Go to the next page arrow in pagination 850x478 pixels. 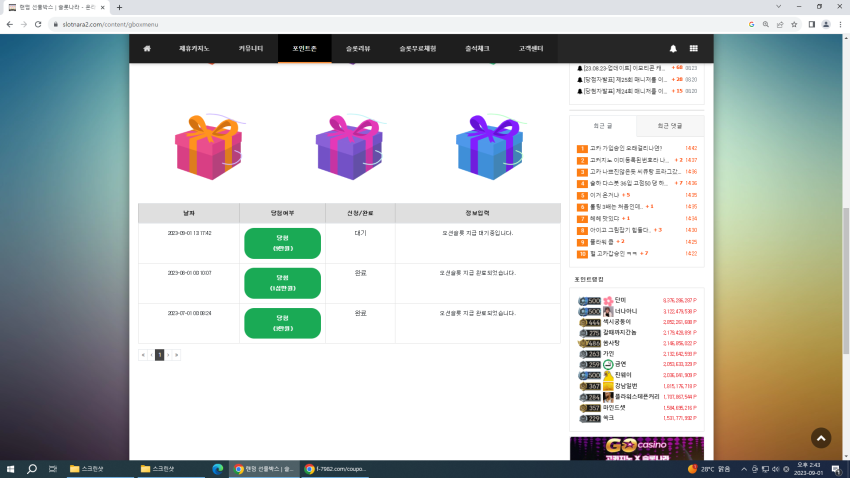[168, 355]
